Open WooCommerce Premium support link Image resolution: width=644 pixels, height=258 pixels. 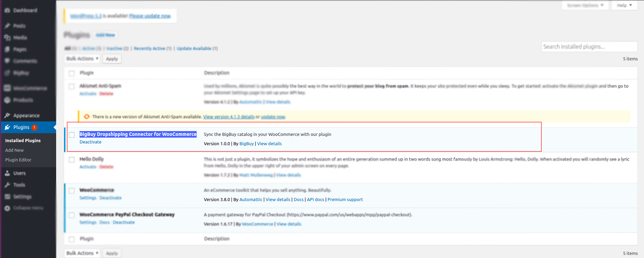point(345,199)
